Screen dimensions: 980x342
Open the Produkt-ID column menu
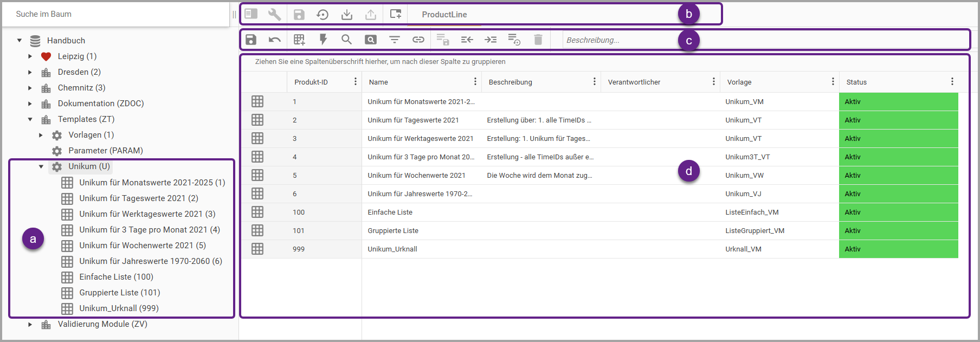(x=356, y=82)
